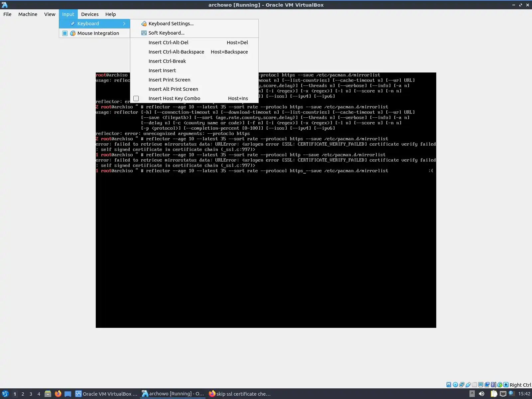Expand the Keyboard submenu entry

click(x=94, y=24)
